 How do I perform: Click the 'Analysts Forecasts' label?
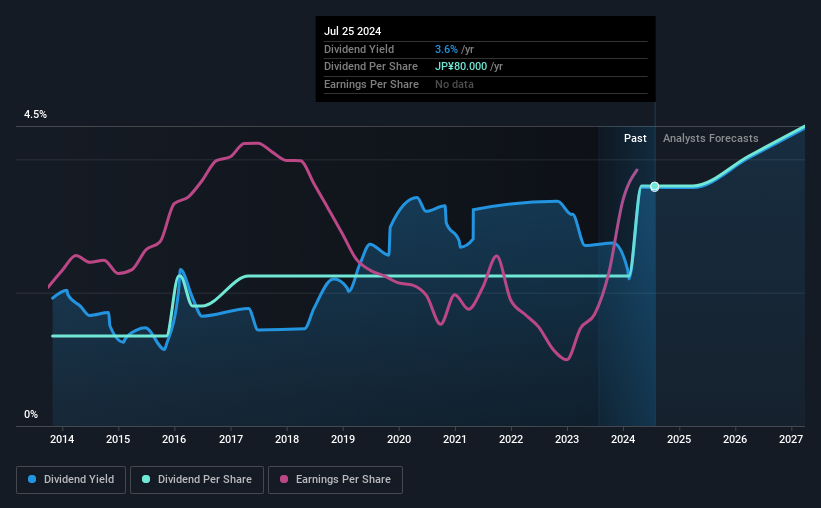click(711, 138)
